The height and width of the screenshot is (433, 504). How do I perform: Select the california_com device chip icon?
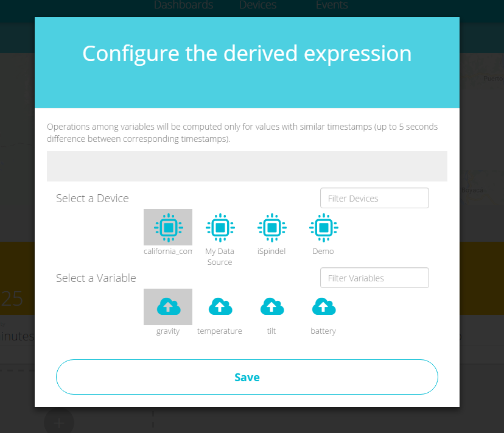168,228
